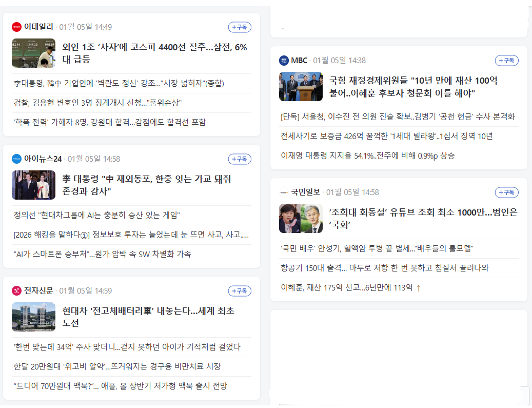
Task: Click the 아이뉴스24 publisher logo icon
Action: pos(16,159)
